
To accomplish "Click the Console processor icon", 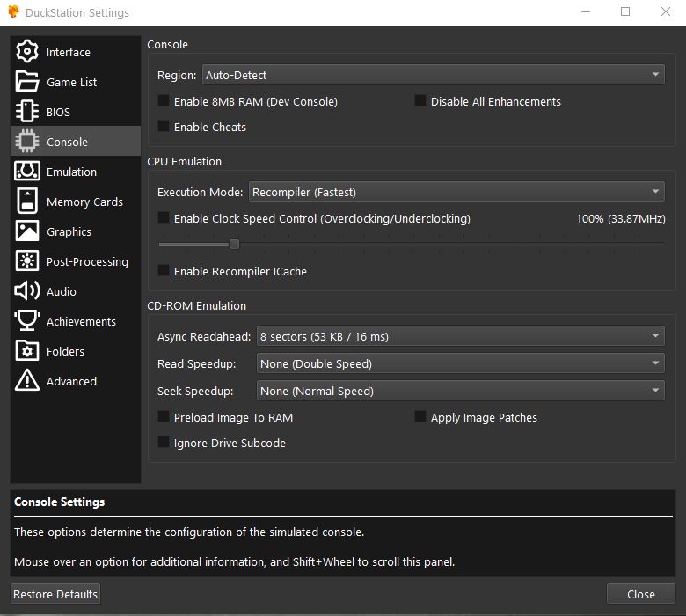I will [27, 142].
